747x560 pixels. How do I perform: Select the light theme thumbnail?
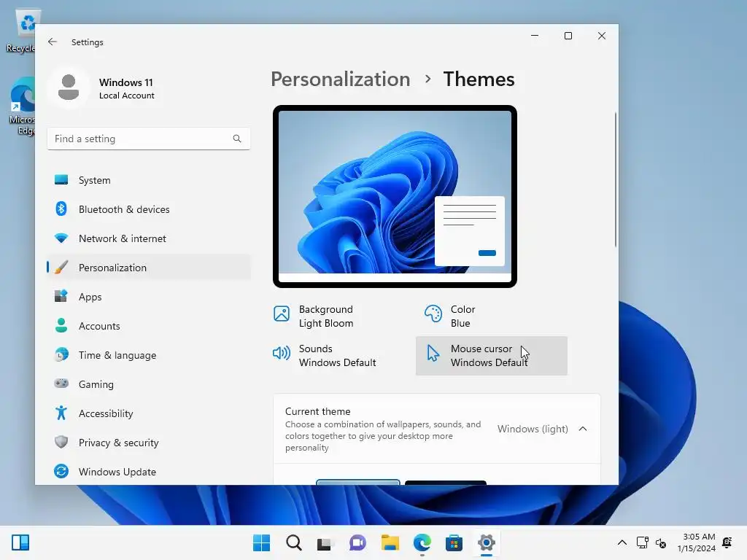coord(357,482)
